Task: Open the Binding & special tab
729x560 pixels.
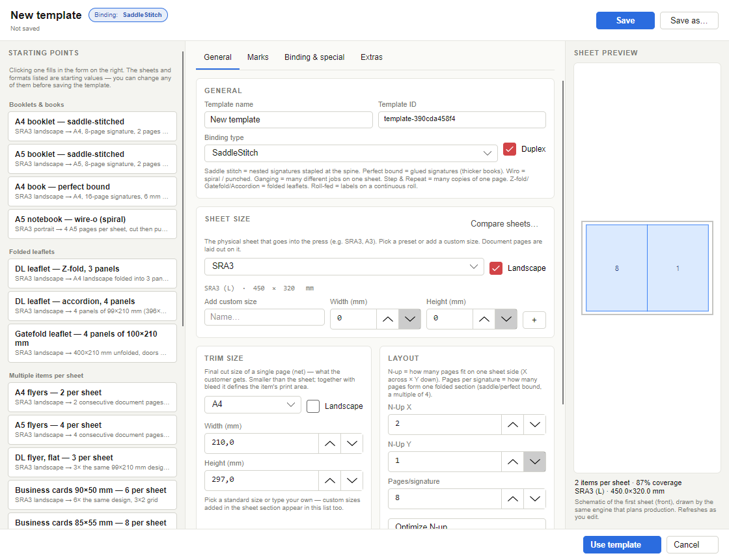Action: point(314,57)
